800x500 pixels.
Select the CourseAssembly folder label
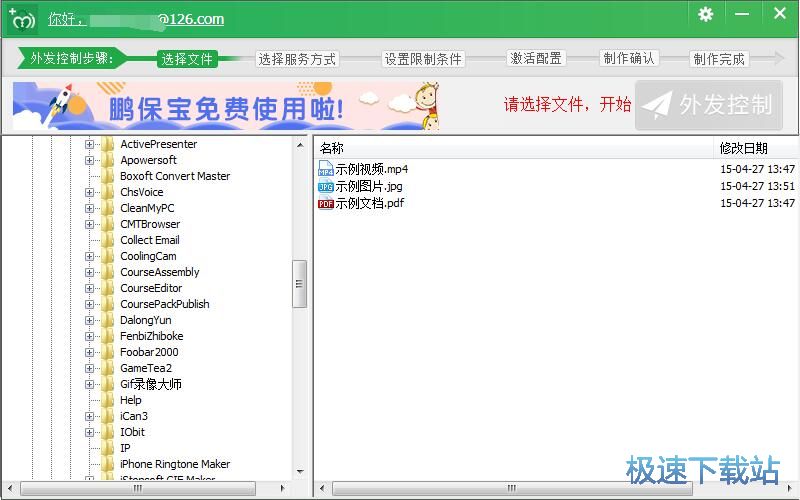point(160,272)
